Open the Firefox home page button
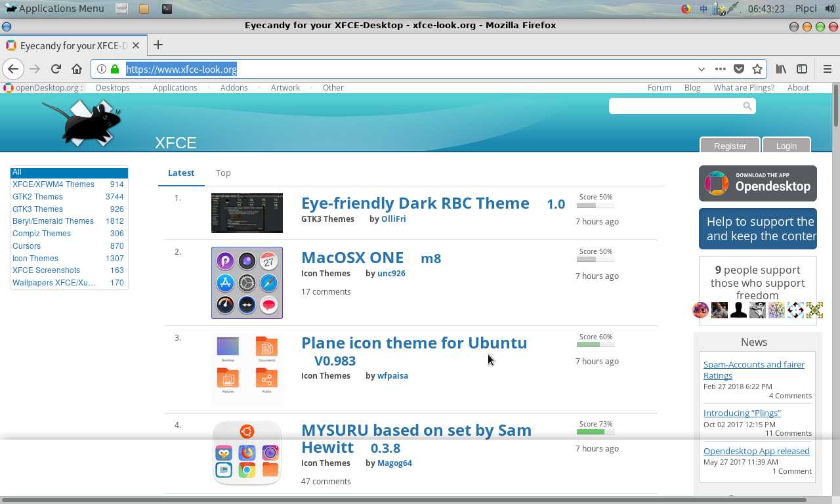 click(x=77, y=69)
